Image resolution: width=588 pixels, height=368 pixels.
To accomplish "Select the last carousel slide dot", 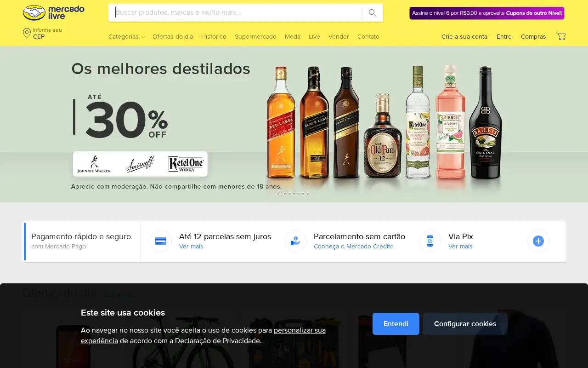I will click(308, 194).
